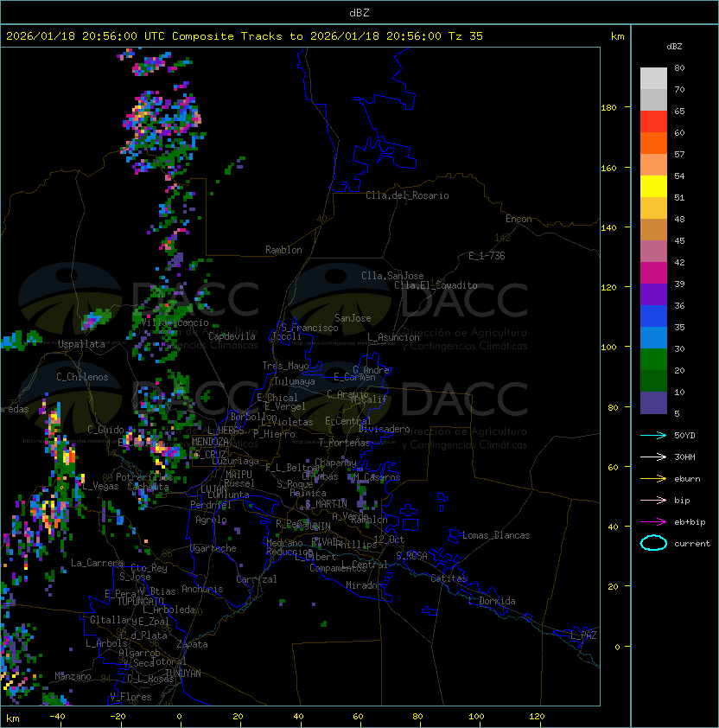Image resolution: width=719 pixels, height=728 pixels.
Task: Click the 'current' legend label
Action: 692,544
